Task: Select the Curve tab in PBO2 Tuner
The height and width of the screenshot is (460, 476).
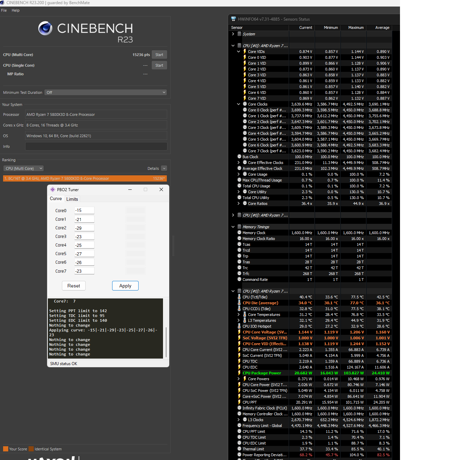Action: pyautogui.click(x=56, y=199)
